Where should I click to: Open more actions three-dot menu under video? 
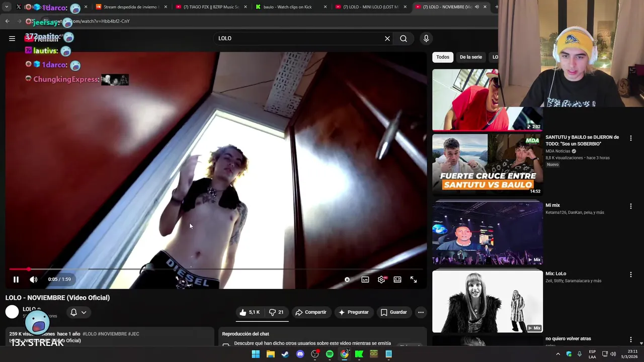coord(421,312)
